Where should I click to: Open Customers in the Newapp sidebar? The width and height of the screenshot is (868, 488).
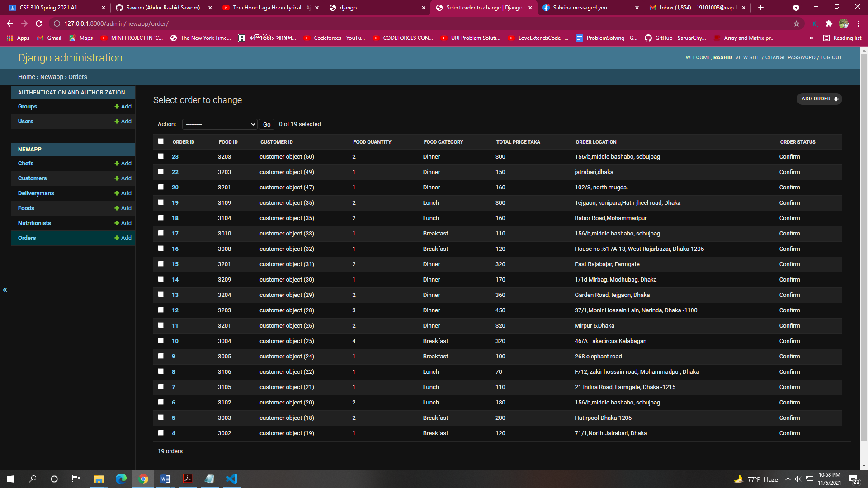[33, 178]
